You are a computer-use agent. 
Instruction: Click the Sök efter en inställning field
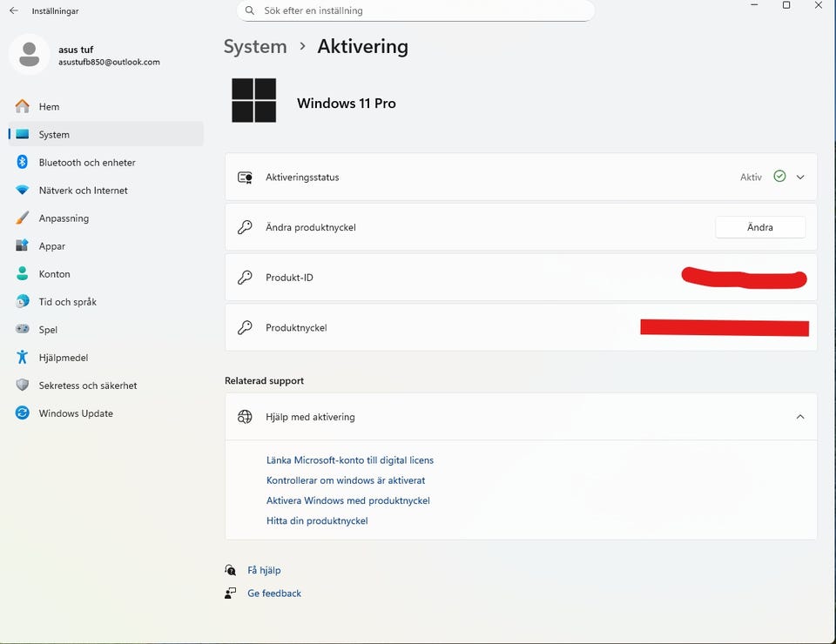(x=416, y=10)
